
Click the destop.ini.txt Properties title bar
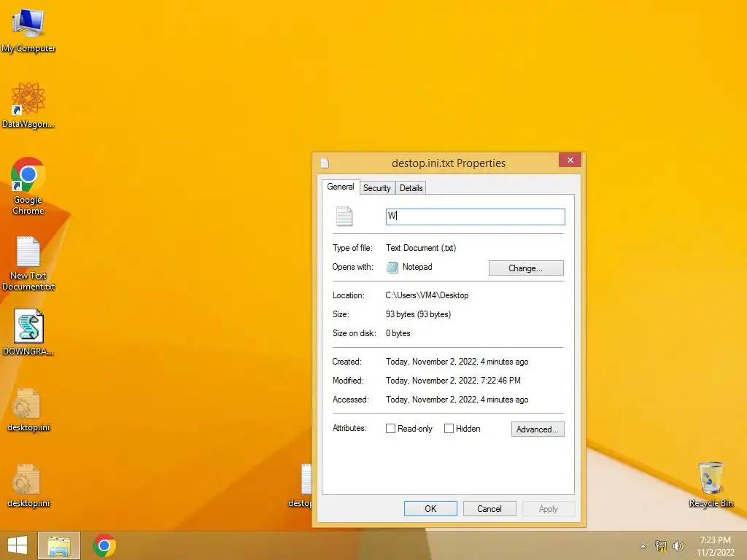click(x=449, y=163)
